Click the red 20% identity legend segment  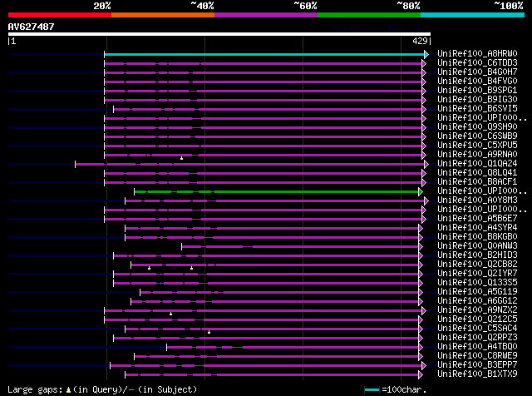coord(60,15)
